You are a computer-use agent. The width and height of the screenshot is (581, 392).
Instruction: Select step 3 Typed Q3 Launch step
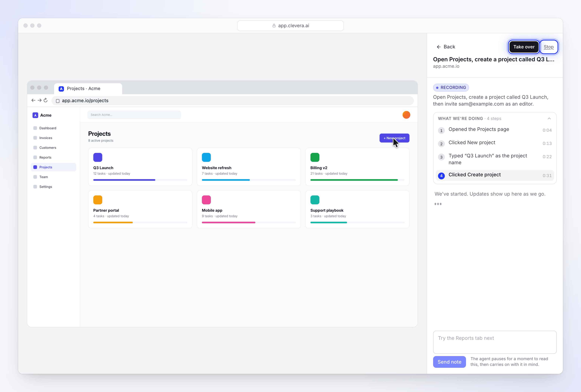tap(495, 159)
